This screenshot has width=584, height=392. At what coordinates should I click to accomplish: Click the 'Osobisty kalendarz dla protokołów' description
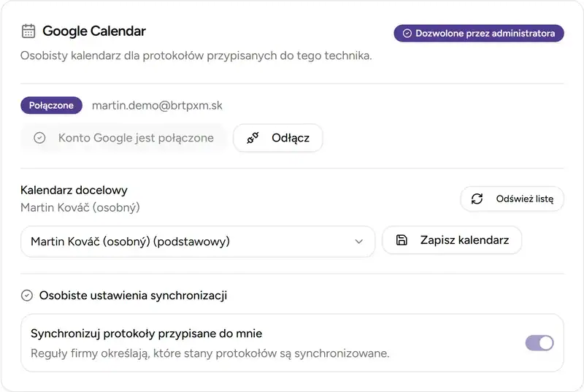point(196,55)
